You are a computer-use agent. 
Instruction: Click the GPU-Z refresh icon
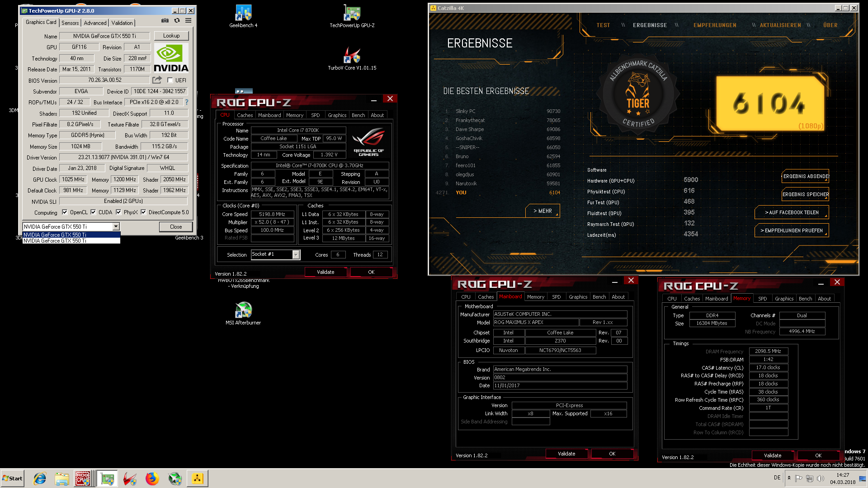177,20
